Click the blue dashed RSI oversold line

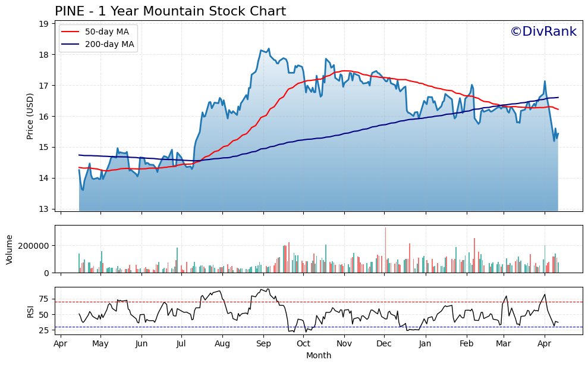click(319, 327)
